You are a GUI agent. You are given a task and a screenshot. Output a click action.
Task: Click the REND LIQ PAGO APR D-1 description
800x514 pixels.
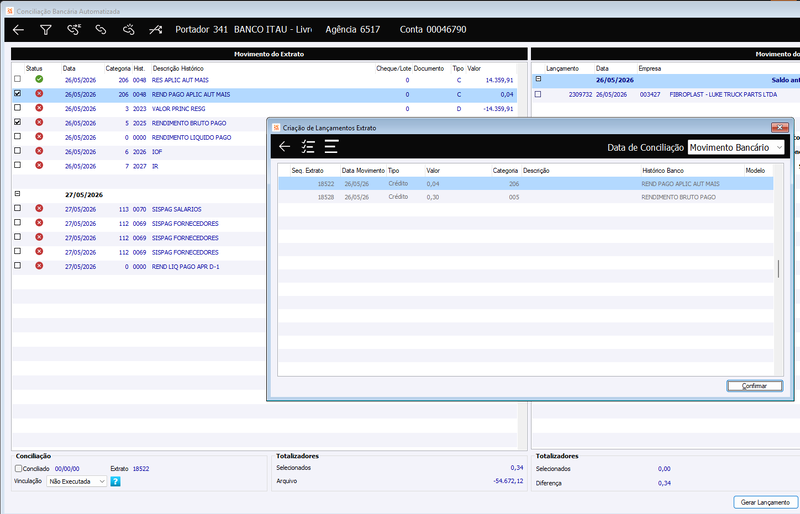click(185, 266)
